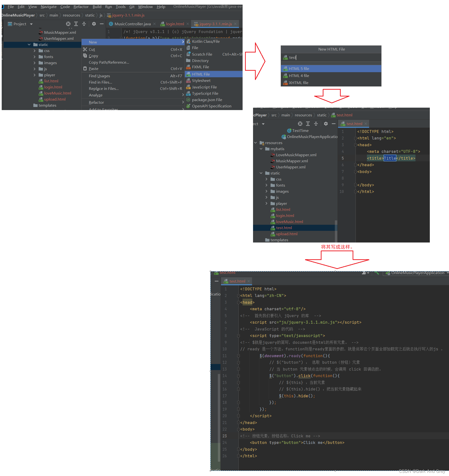Screen dimensions: 449x476
Task: Select Stylesheet in New submenu
Action: (x=214, y=80)
